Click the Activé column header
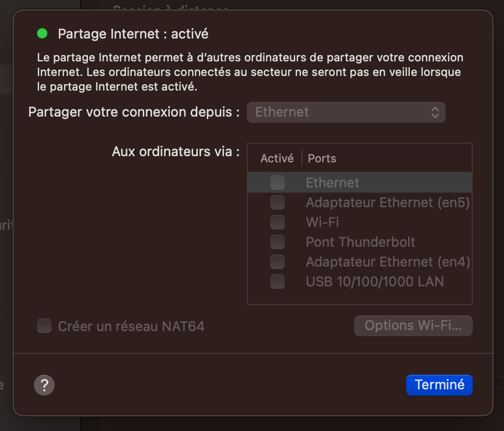The width and height of the screenshot is (504, 431). pyautogui.click(x=277, y=158)
